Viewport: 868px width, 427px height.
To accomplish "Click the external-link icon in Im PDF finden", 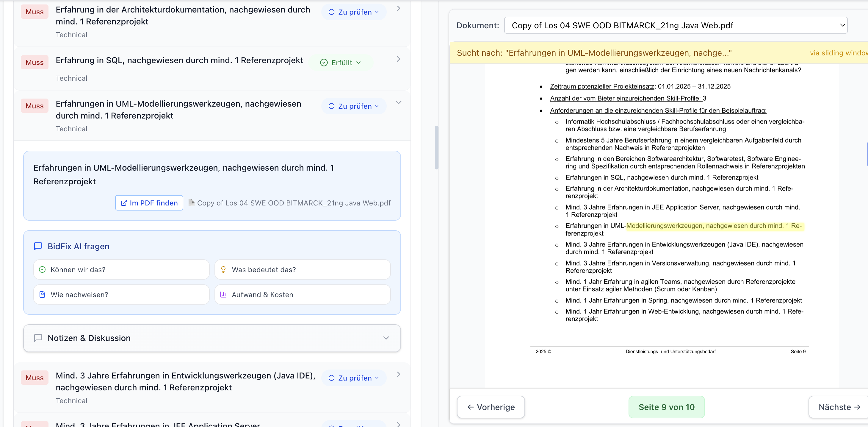I will pyautogui.click(x=124, y=203).
